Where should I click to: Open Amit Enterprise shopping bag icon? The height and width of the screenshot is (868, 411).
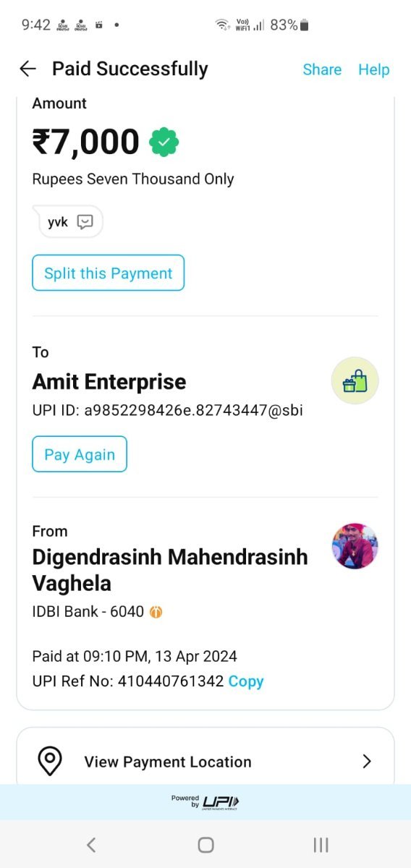355,380
